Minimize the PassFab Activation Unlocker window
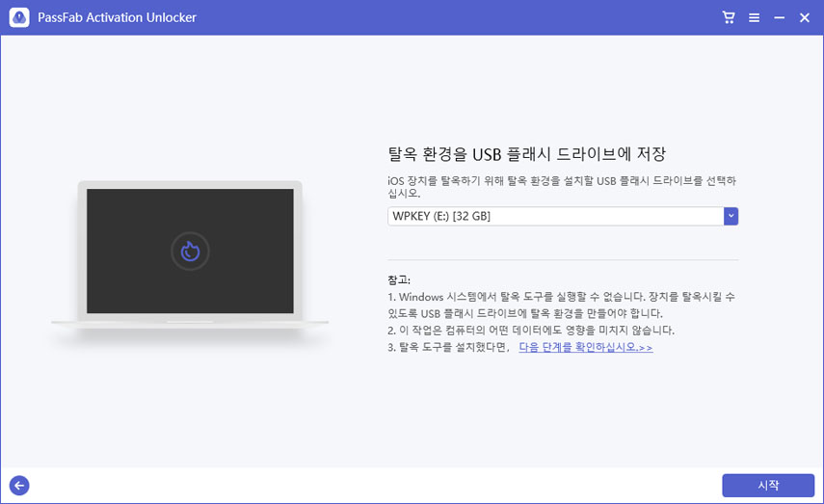 click(x=779, y=17)
